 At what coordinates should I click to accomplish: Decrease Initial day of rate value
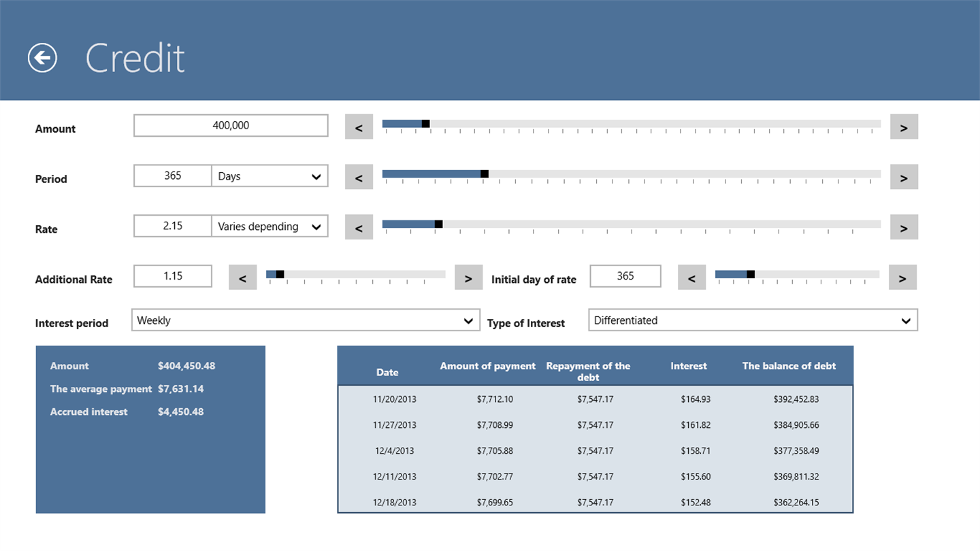point(691,278)
